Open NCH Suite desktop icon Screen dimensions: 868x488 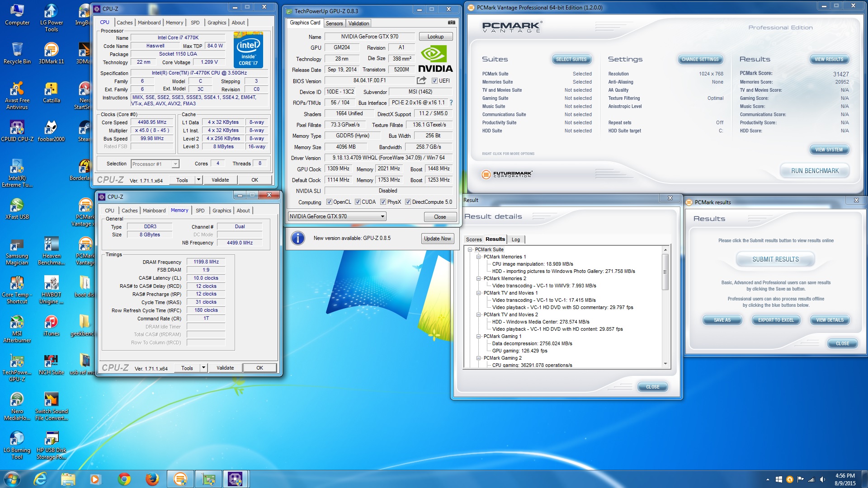coord(51,364)
